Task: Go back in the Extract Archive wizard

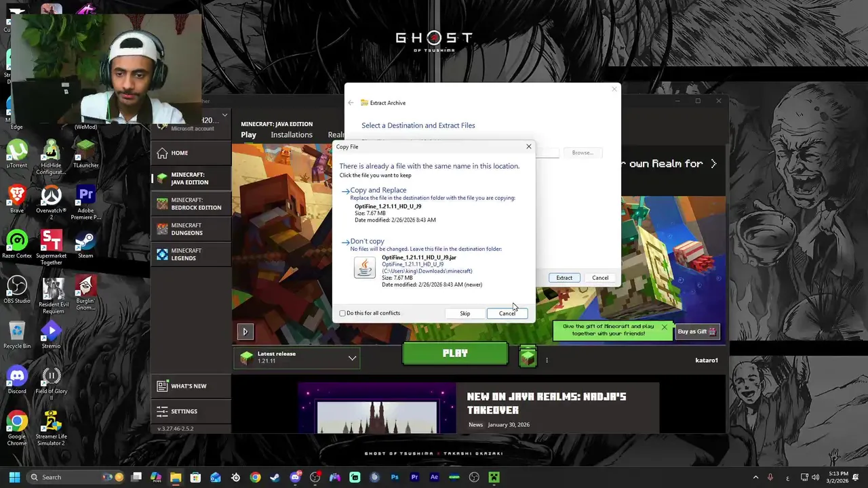Action: coord(351,103)
